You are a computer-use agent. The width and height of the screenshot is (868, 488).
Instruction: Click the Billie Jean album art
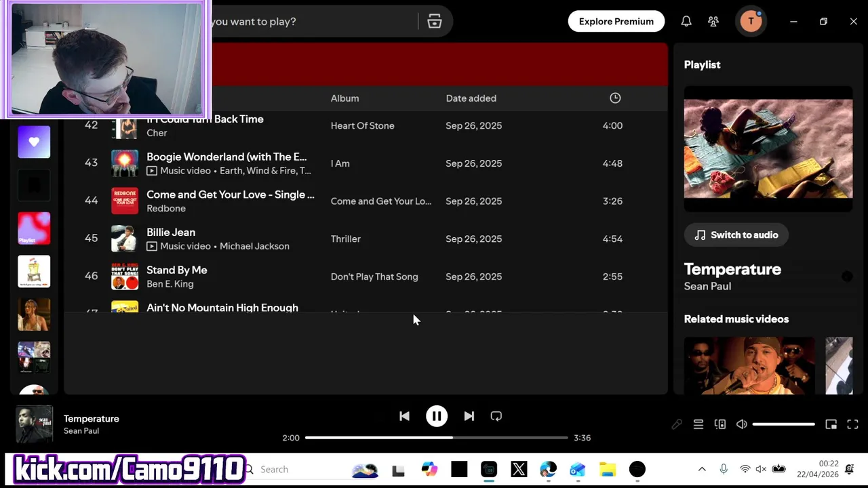point(125,239)
